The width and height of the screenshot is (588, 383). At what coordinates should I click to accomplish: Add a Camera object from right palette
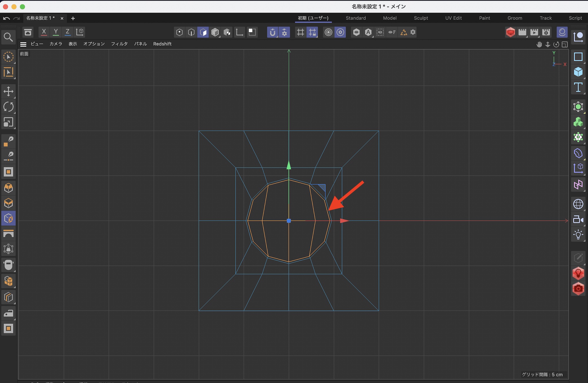[x=578, y=220]
